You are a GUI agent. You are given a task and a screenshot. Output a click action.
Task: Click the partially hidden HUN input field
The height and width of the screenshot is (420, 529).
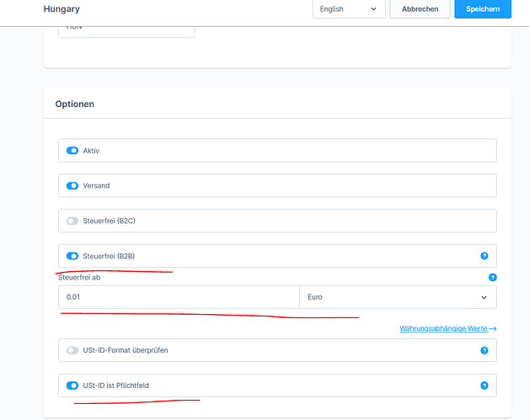pyautogui.click(x=126, y=32)
